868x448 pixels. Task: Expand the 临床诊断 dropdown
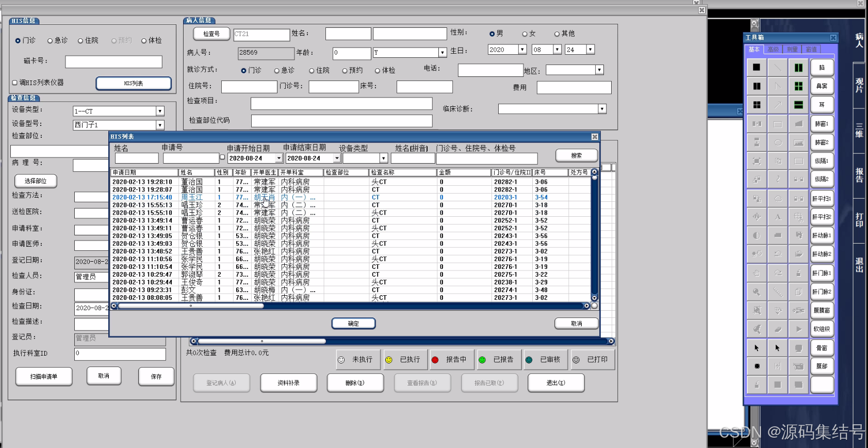[602, 109]
